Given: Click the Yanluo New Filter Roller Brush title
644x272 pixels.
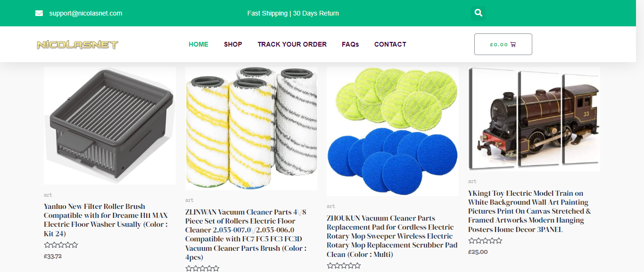Looking at the screenshot, I should 106,220.
